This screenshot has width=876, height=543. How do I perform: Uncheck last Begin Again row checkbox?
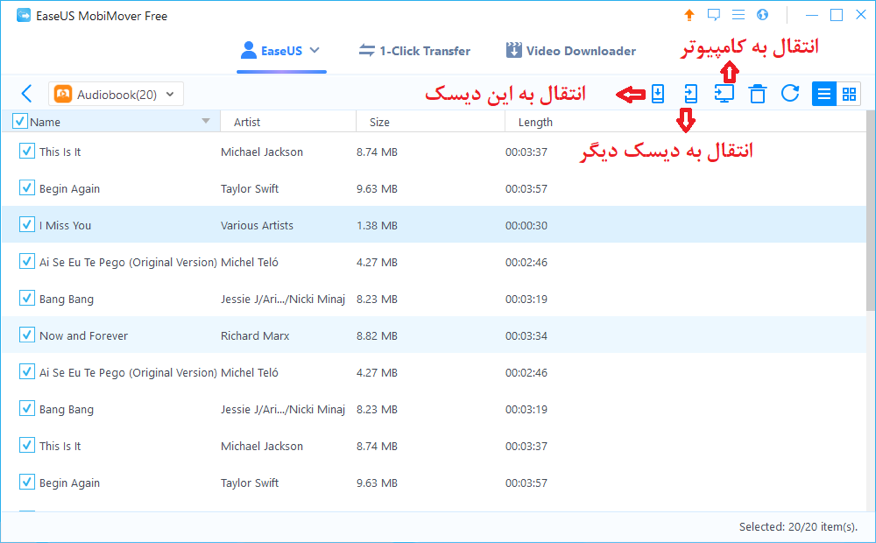(x=27, y=482)
